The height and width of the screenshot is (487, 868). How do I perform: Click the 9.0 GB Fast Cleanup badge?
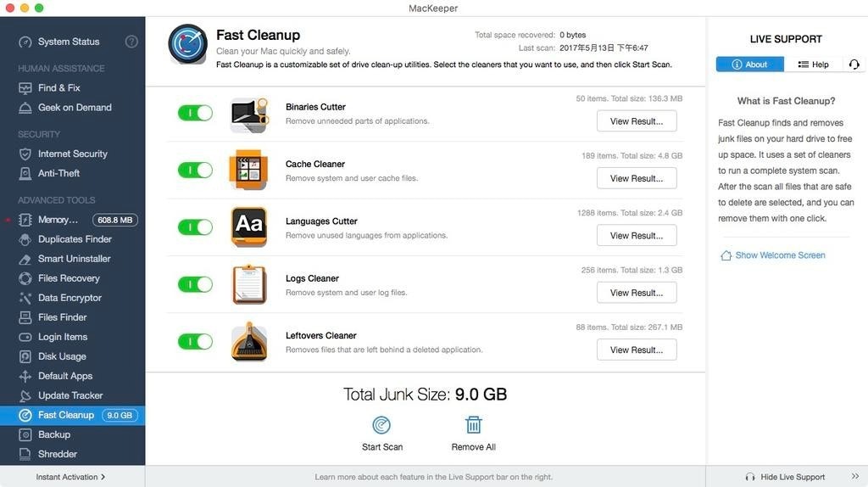click(x=120, y=415)
